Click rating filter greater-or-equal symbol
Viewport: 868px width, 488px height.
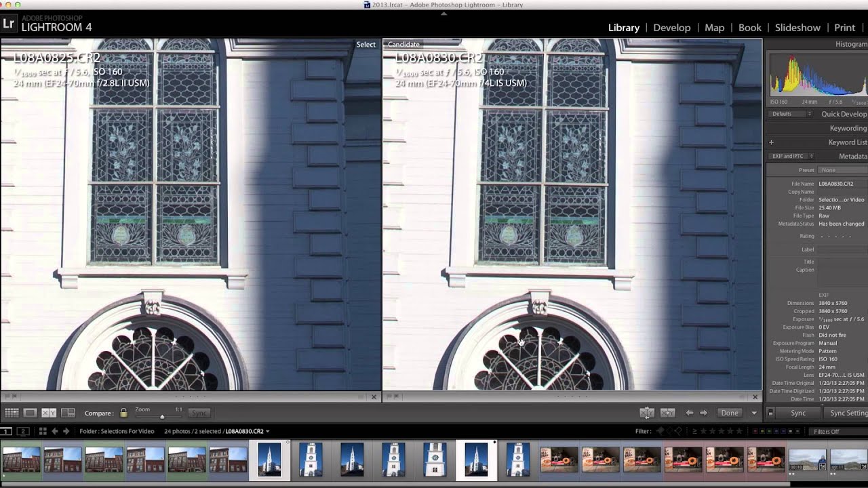[x=694, y=431]
